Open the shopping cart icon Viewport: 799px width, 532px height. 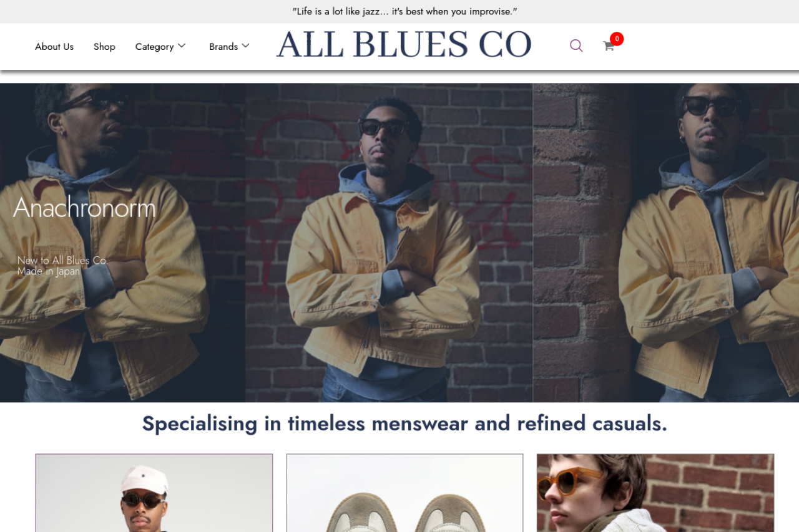click(609, 46)
